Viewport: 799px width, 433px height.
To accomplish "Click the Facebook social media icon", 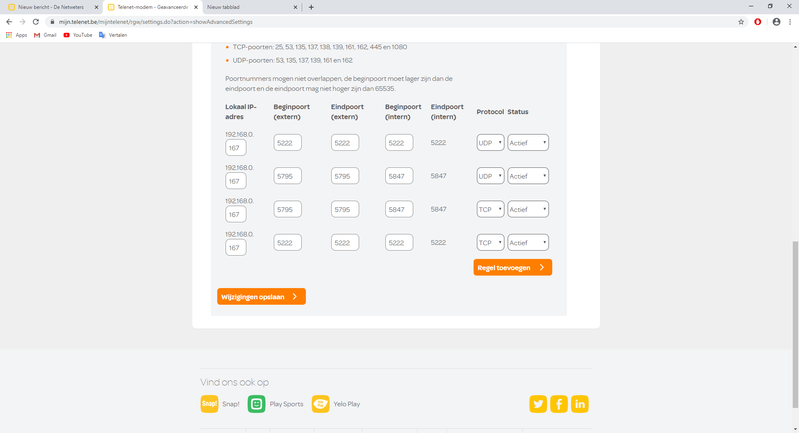I will pyautogui.click(x=559, y=404).
